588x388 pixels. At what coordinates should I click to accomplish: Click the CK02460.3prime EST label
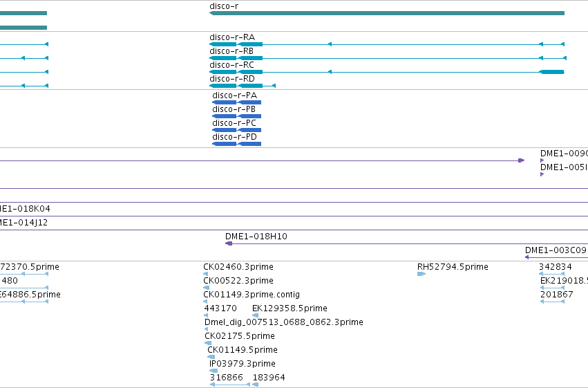coord(238,267)
